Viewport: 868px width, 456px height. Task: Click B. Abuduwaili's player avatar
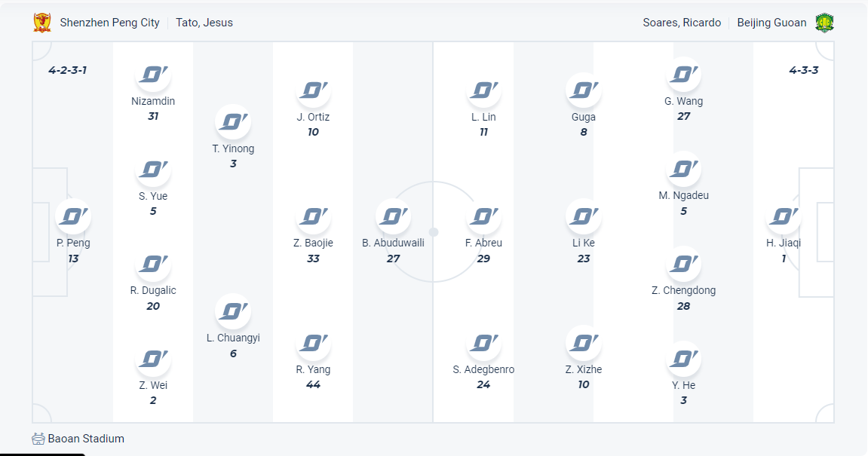pyautogui.click(x=393, y=217)
